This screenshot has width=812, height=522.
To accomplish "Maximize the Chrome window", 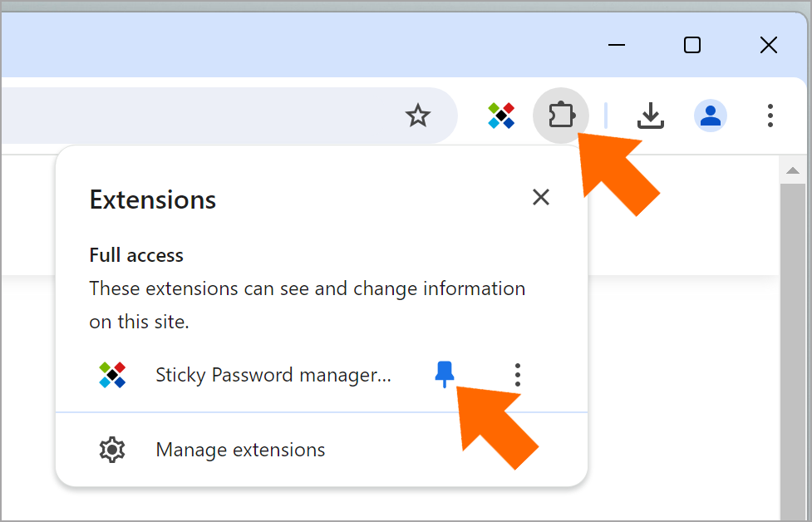I will (x=692, y=45).
